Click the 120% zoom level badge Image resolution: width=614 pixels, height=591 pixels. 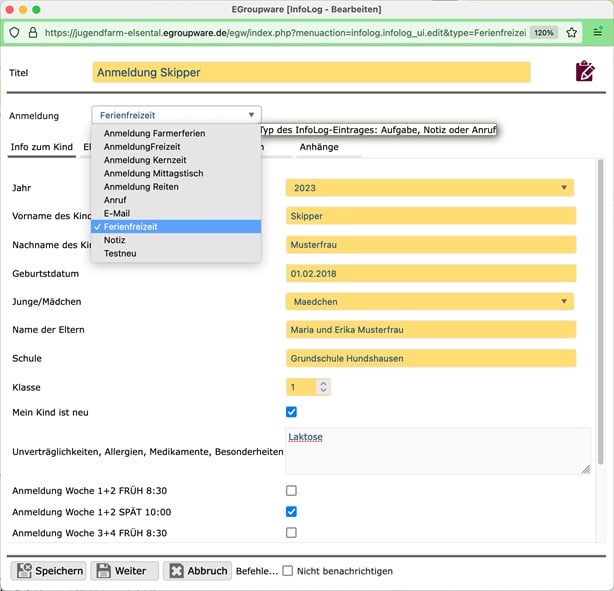544,32
